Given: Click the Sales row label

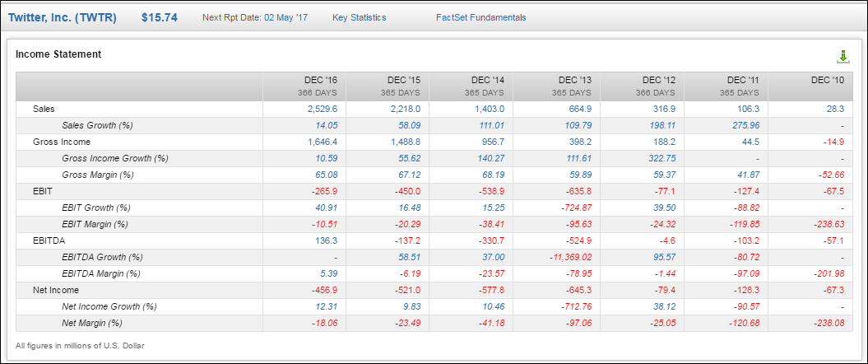Looking at the screenshot, I should 45,109.
